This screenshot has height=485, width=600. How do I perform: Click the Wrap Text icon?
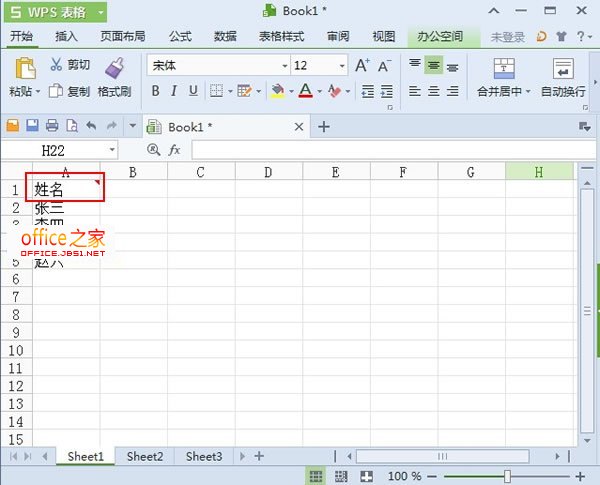pyautogui.click(x=563, y=68)
